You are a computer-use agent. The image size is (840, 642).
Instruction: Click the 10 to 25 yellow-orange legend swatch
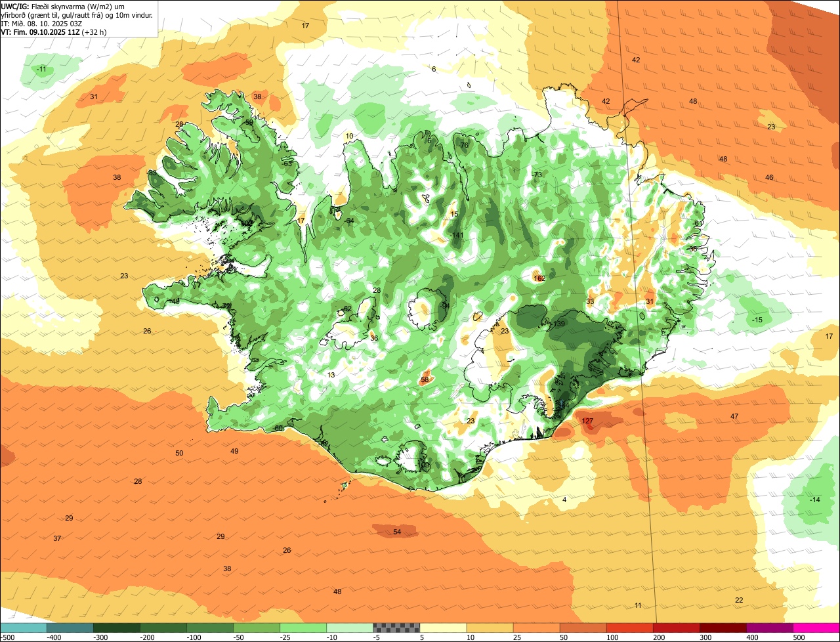tap(490, 628)
